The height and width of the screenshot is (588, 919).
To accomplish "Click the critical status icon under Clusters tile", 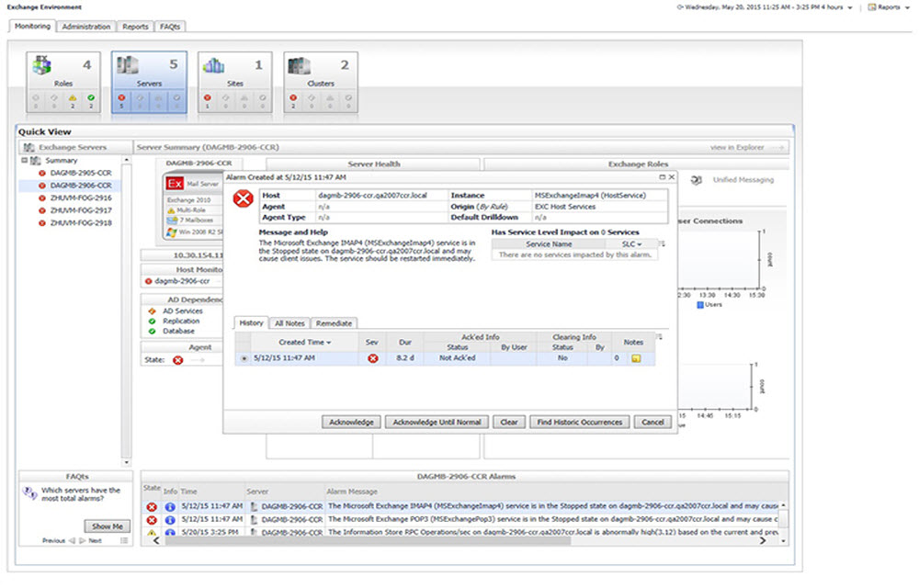I will (x=294, y=97).
